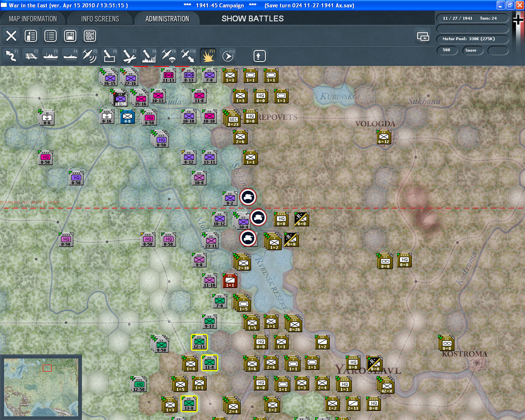Open the ADMINISTRATION tab
525x420 pixels.
tap(167, 19)
